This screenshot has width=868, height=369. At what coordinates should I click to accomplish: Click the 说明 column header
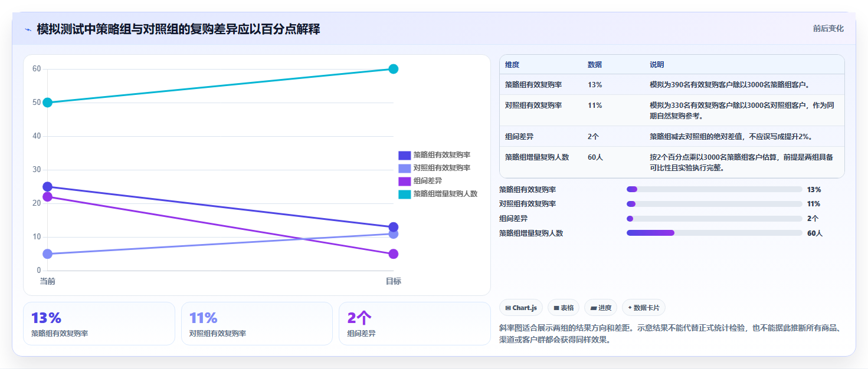(x=657, y=64)
